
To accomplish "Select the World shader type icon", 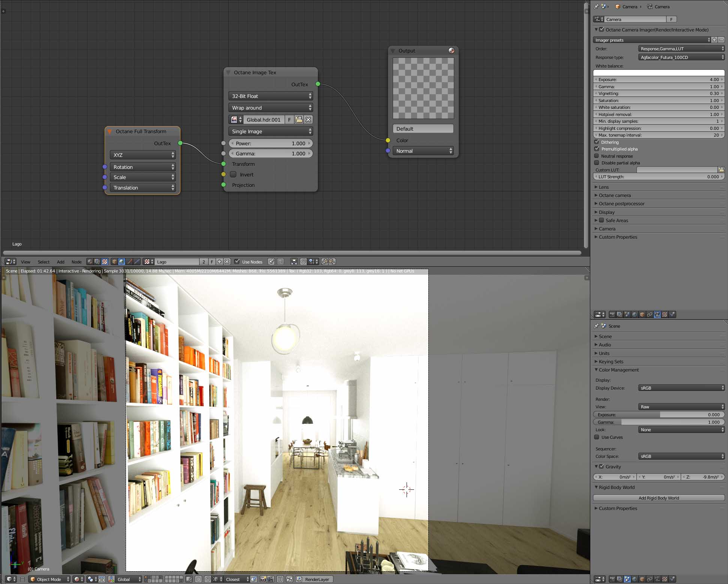I will click(x=122, y=262).
